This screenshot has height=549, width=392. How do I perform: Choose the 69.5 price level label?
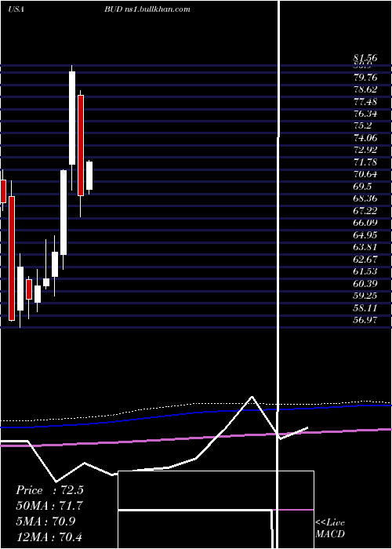coord(362,187)
